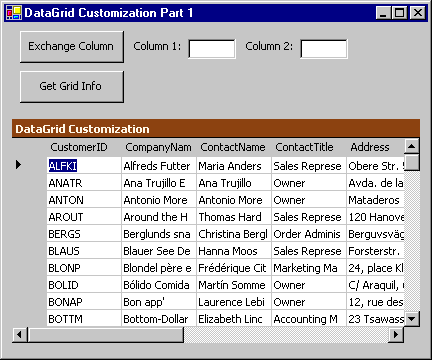Click the Bon app' company cell
Screen dimensions: 432x360
pyautogui.click(x=159, y=301)
